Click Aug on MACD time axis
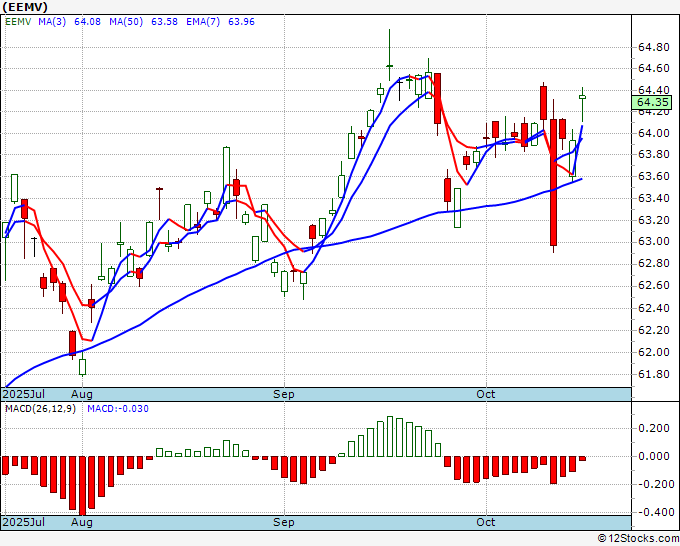This screenshot has height=546, width=680. (82, 522)
